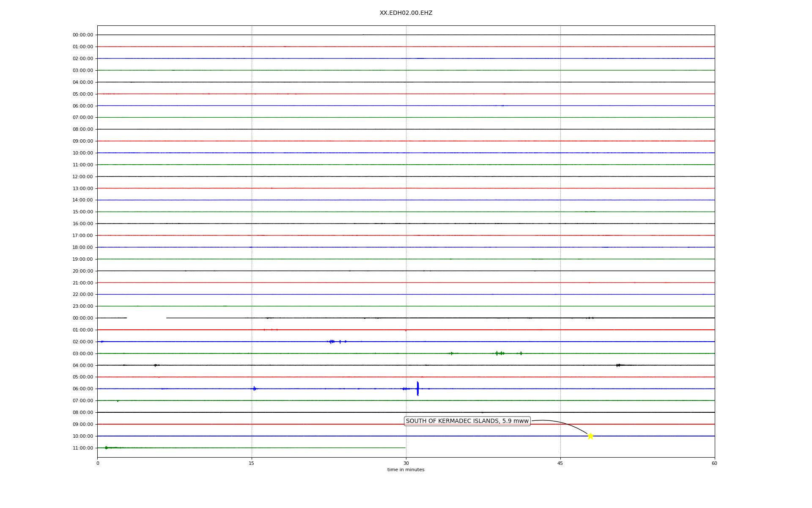Click the 30 minute x-axis tick label
Viewport: 812px width, 508px height.
click(x=406, y=463)
